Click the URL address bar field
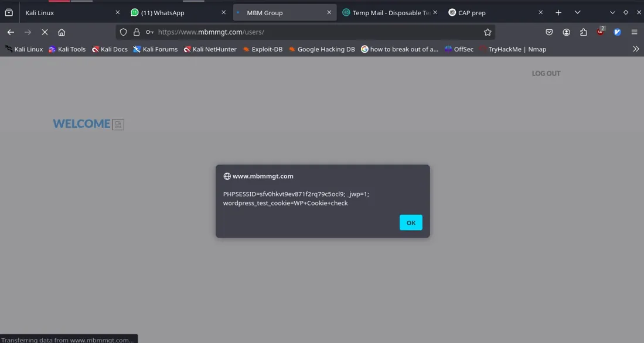 (x=316, y=32)
